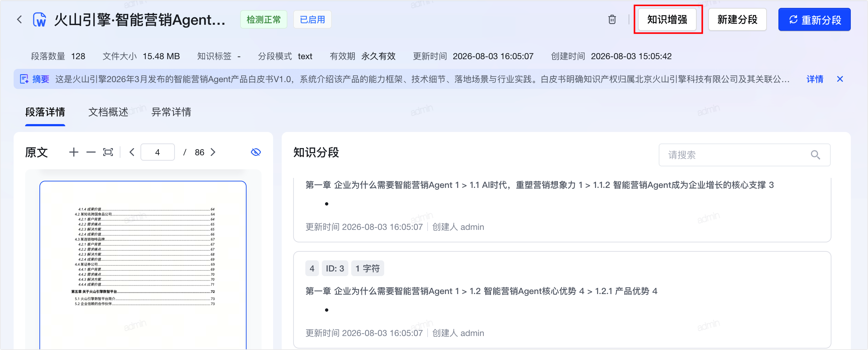Zoom out the original document preview
Viewport: 868px width, 350px height.
click(91, 152)
